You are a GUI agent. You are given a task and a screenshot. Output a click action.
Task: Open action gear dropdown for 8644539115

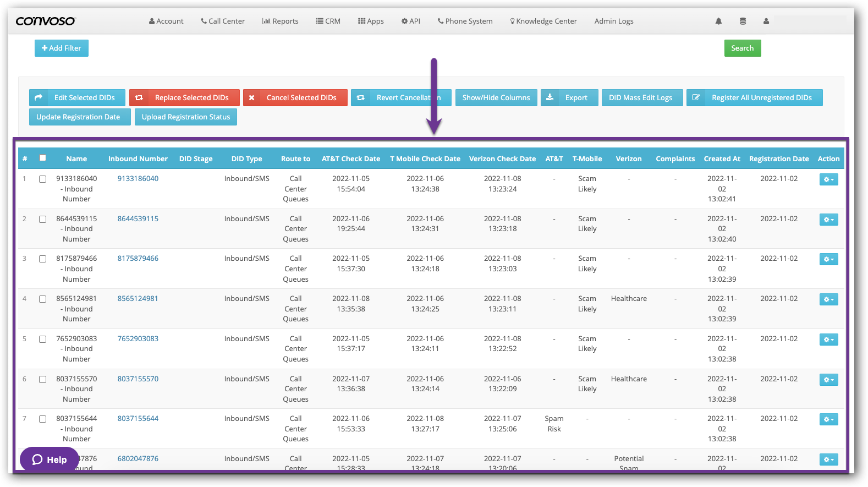point(828,220)
